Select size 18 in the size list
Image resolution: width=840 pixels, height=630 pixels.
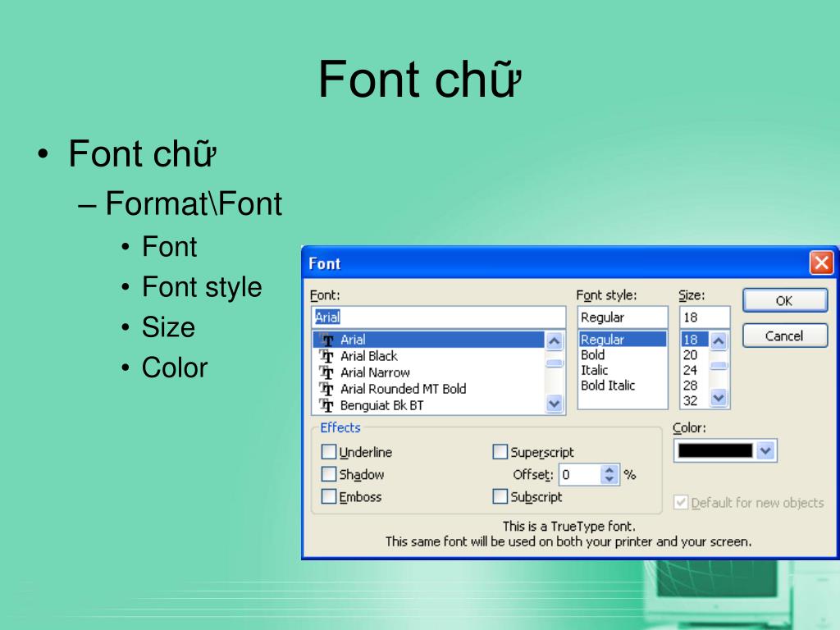tap(695, 339)
